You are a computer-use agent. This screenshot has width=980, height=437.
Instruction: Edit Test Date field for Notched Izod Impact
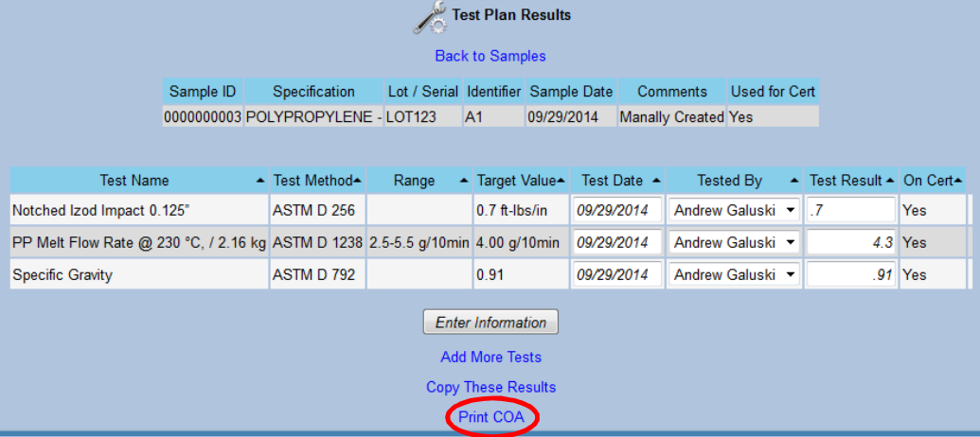(617, 211)
